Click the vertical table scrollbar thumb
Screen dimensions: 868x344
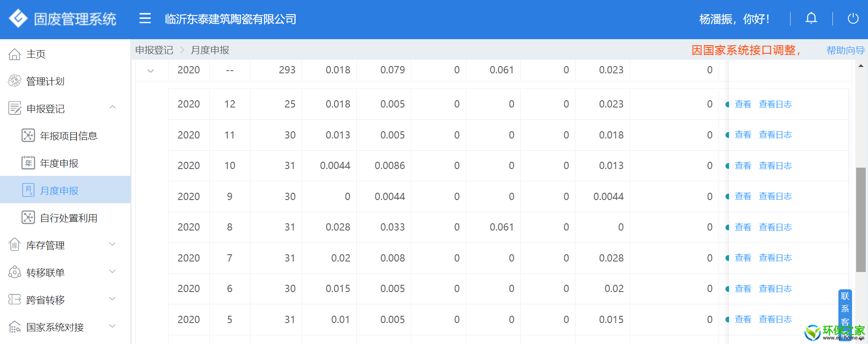click(x=860, y=219)
